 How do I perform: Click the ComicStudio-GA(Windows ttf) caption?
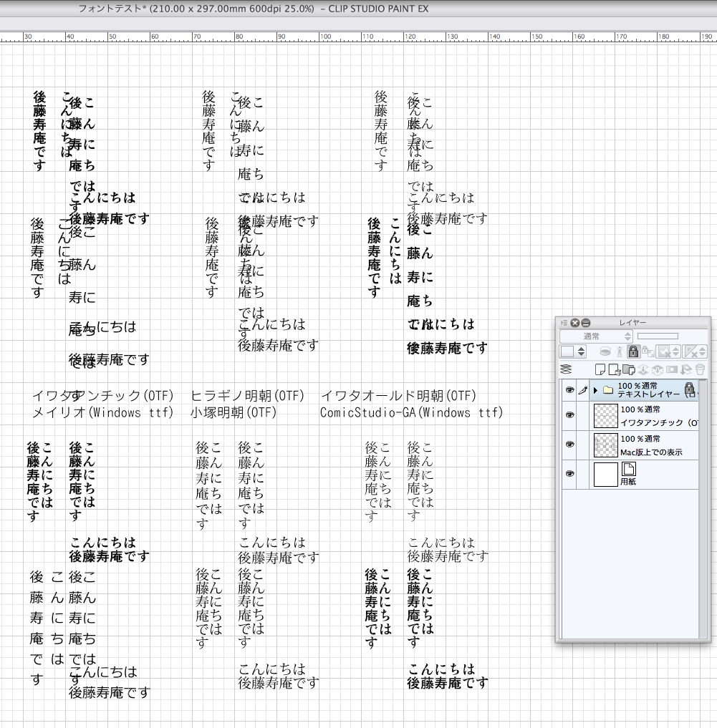(411, 412)
